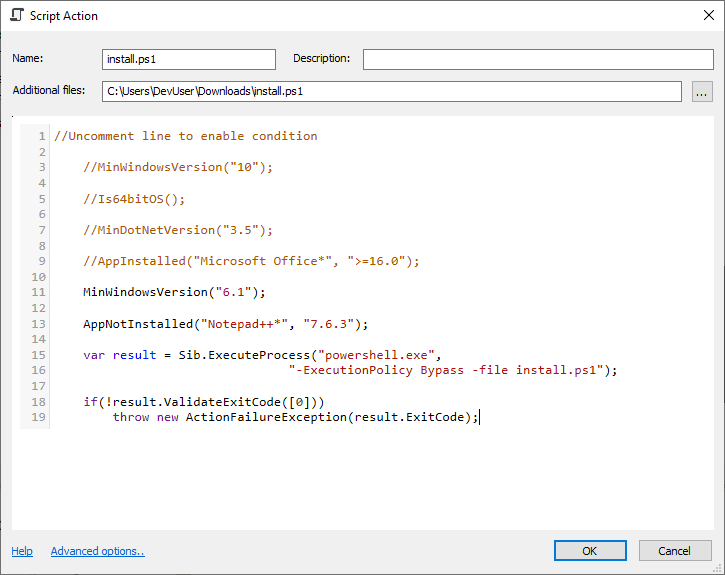Click line number 19 in gutter
Image resolution: width=725 pixels, height=575 pixels.
click(38, 417)
